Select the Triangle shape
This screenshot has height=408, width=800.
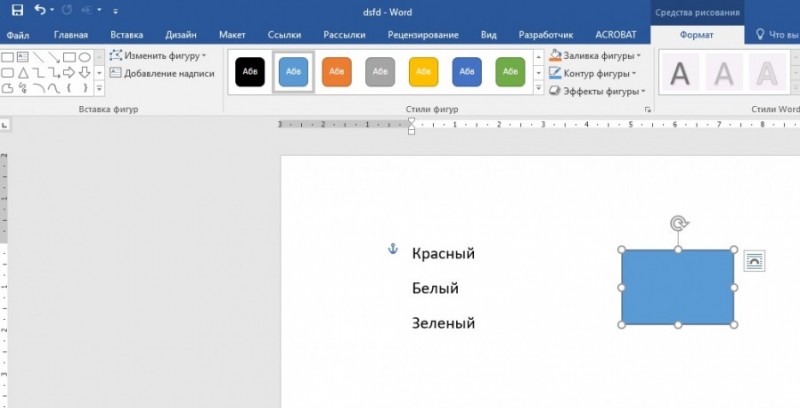(23, 73)
